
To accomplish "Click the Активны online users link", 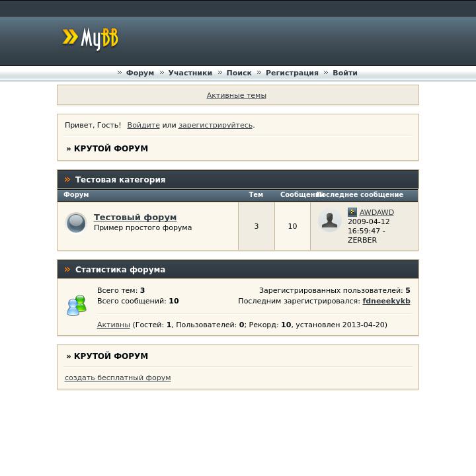I will [114, 325].
